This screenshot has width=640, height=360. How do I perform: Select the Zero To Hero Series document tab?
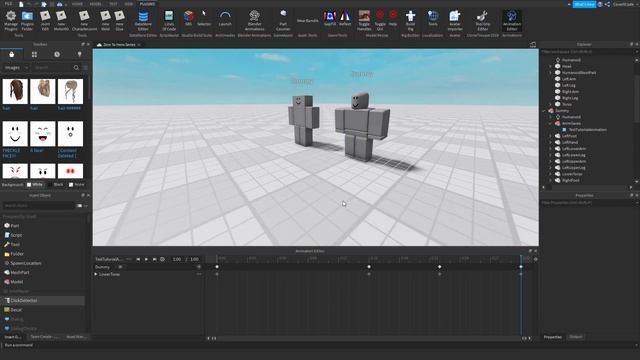[119, 44]
